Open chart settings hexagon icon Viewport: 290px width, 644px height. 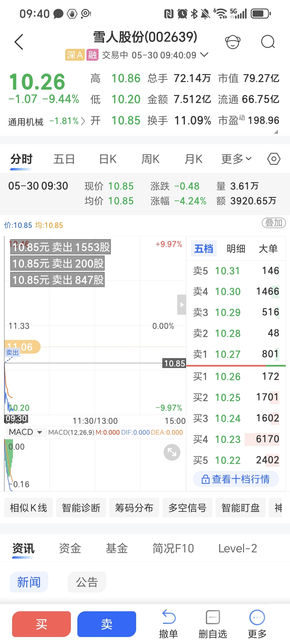(x=274, y=159)
